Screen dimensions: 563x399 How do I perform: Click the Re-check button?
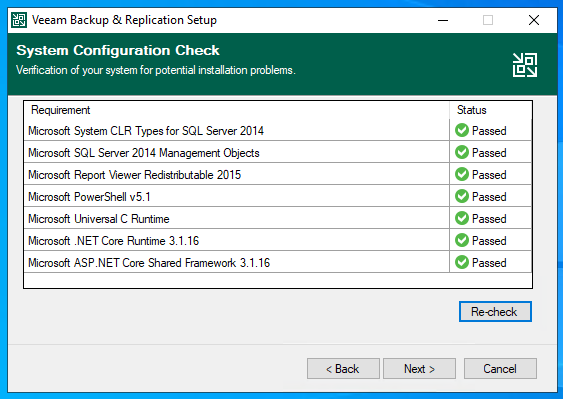pos(495,311)
